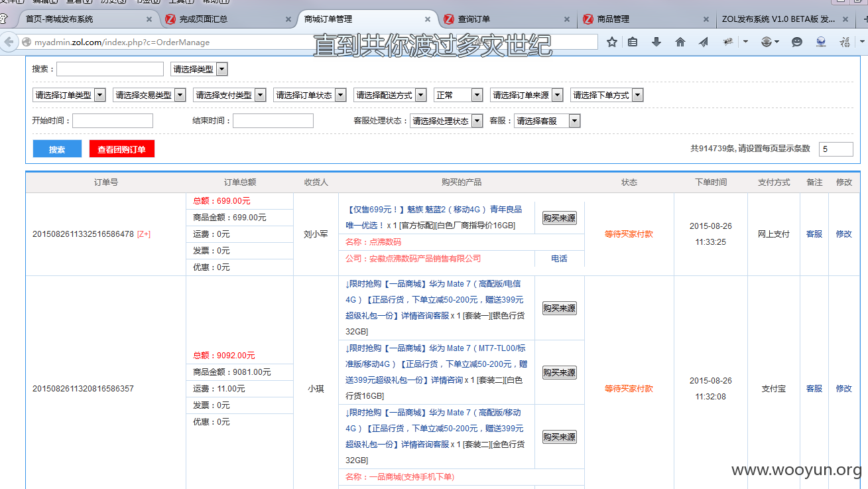The height and width of the screenshot is (489, 868).
Task: Open the 请选择客服 dropdown
Action: (547, 121)
